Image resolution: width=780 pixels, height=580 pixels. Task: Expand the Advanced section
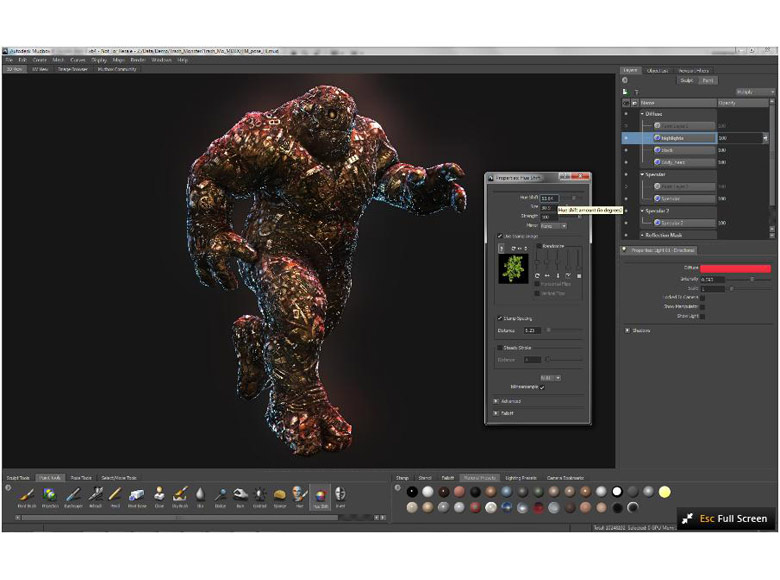click(496, 401)
